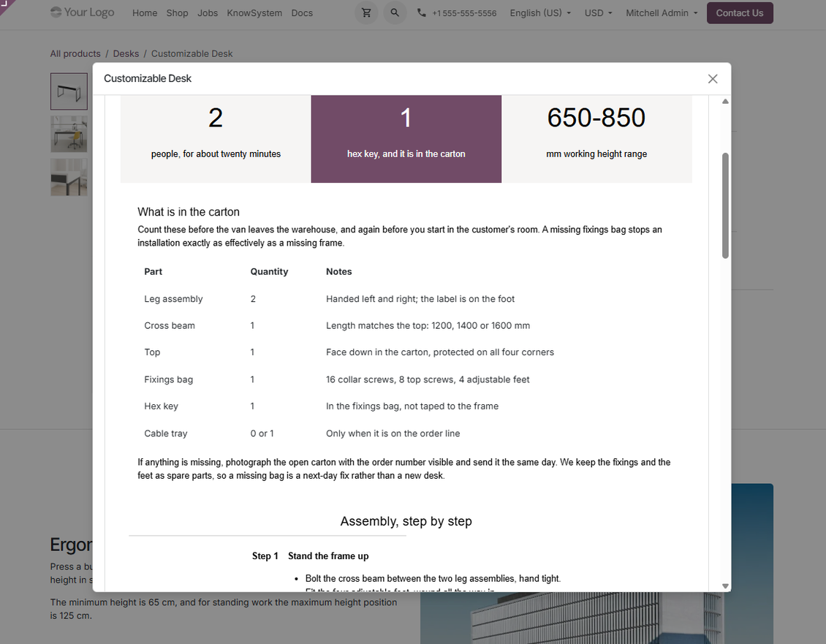Image resolution: width=826 pixels, height=644 pixels.
Task: Expand the Mitchell Admin user menu
Action: click(662, 12)
